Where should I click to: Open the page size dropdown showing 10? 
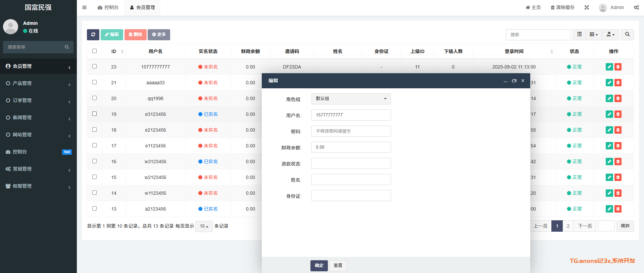coord(204,226)
